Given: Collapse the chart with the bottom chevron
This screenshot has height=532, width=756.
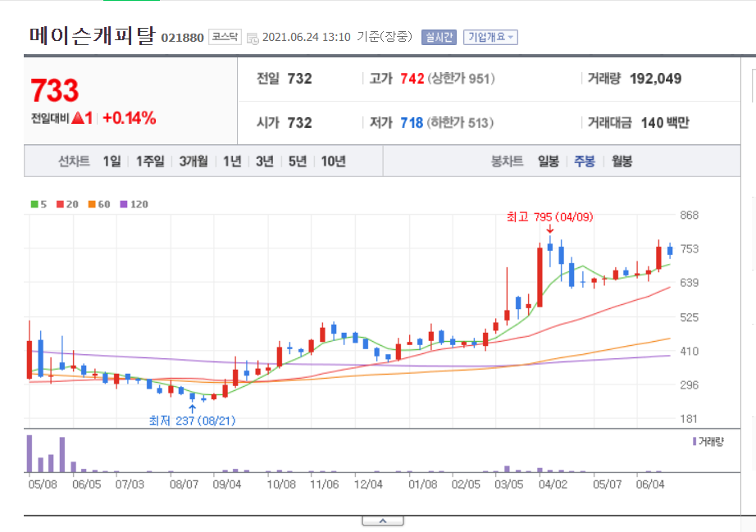Looking at the screenshot, I should point(383,521).
